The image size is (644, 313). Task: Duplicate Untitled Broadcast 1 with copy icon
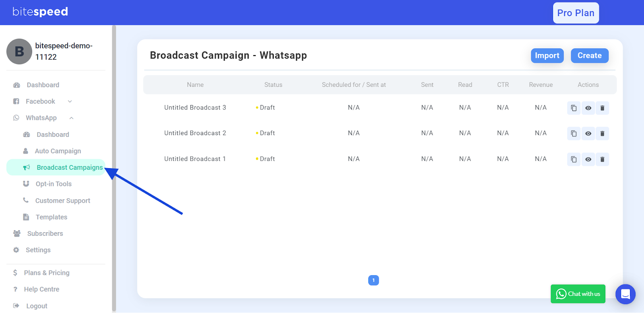[x=574, y=159]
